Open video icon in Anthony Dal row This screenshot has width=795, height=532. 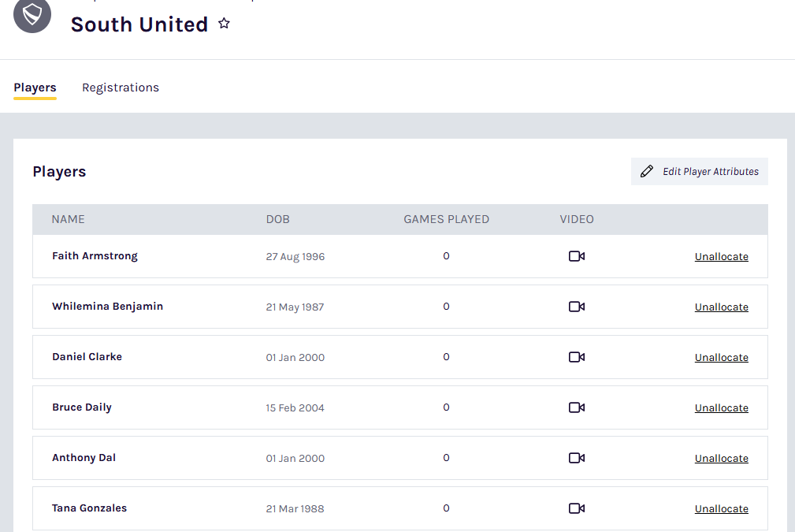pos(576,458)
